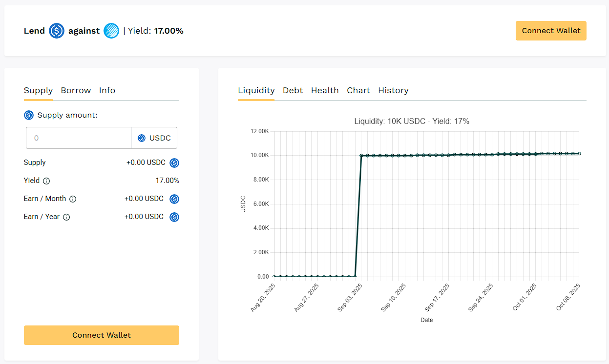609x364 pixels.
Task: Switch to the Borrow tab
Action: coord(76,90)
